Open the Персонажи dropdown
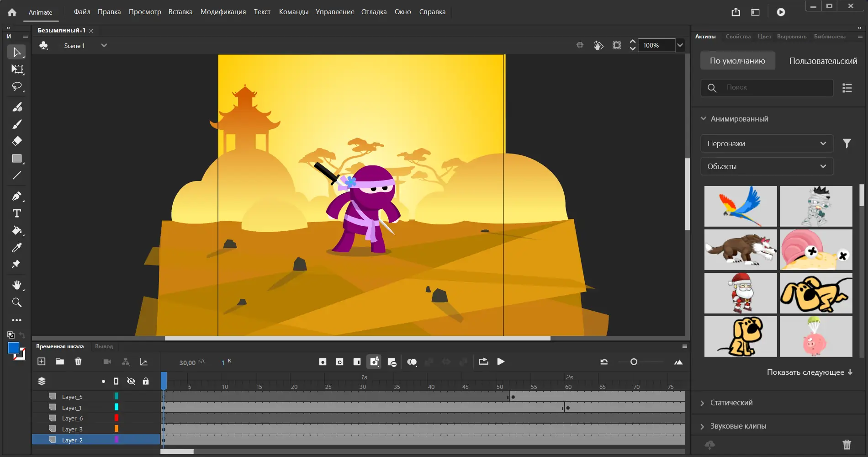The image size is (868, 457). 766,143
